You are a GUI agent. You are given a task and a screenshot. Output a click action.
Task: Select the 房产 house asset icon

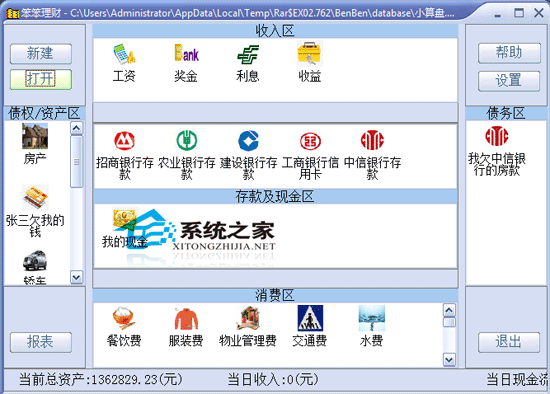[x=35, y=136]
